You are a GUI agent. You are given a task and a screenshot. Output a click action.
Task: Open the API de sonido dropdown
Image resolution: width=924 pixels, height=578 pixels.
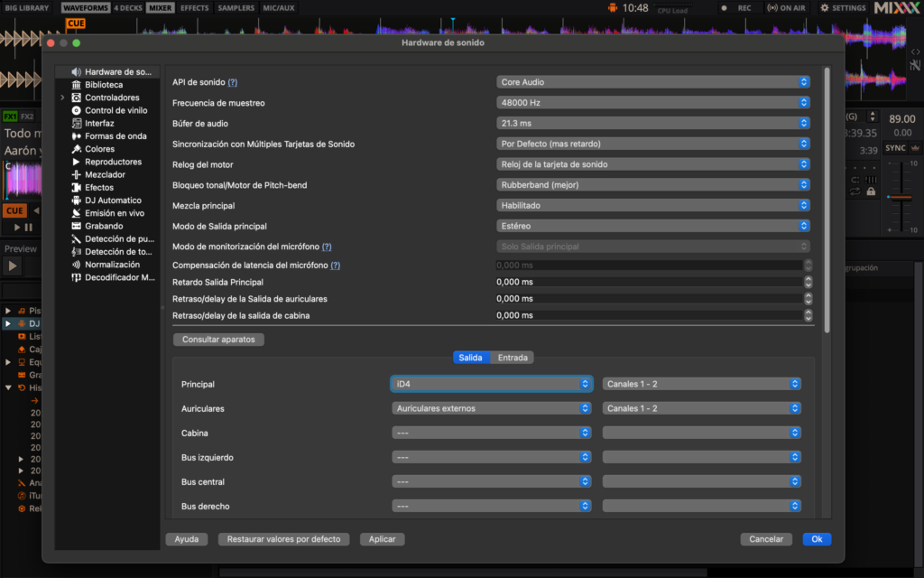[653, 82]
